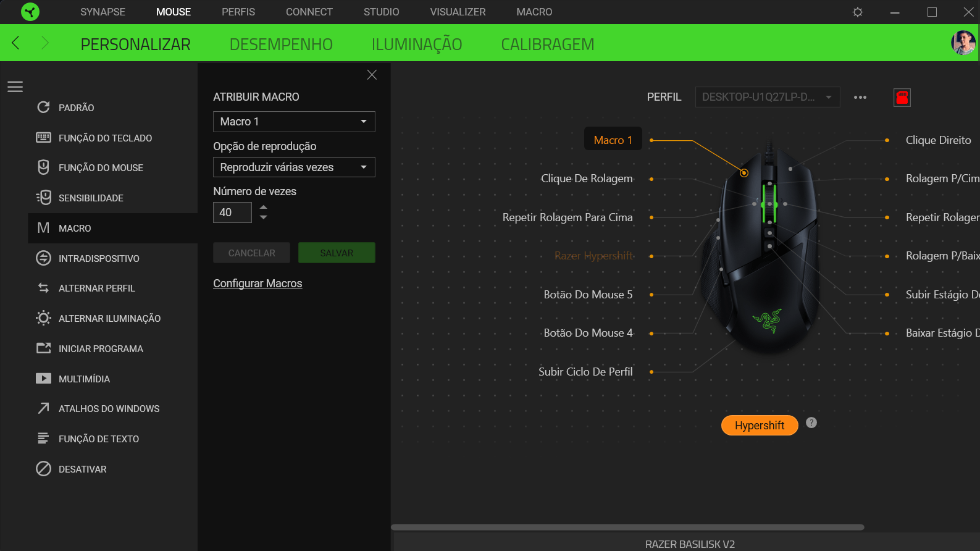This screenshot has height=551, width=980.
Task: Select the Padrão reset icon
Action: tap(43, 107)
